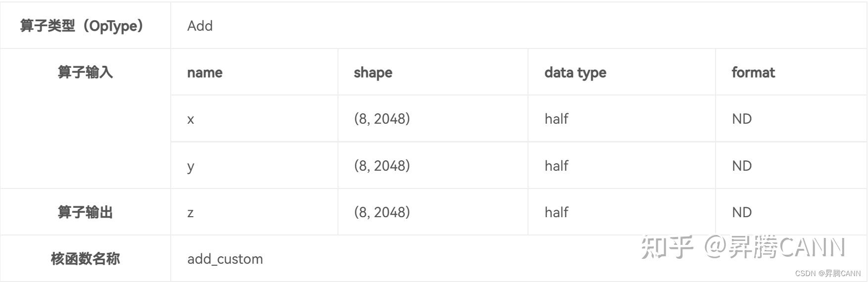Click the shape value in row y
The height and width of the screenshot is (282, 868).
point(382,165)
